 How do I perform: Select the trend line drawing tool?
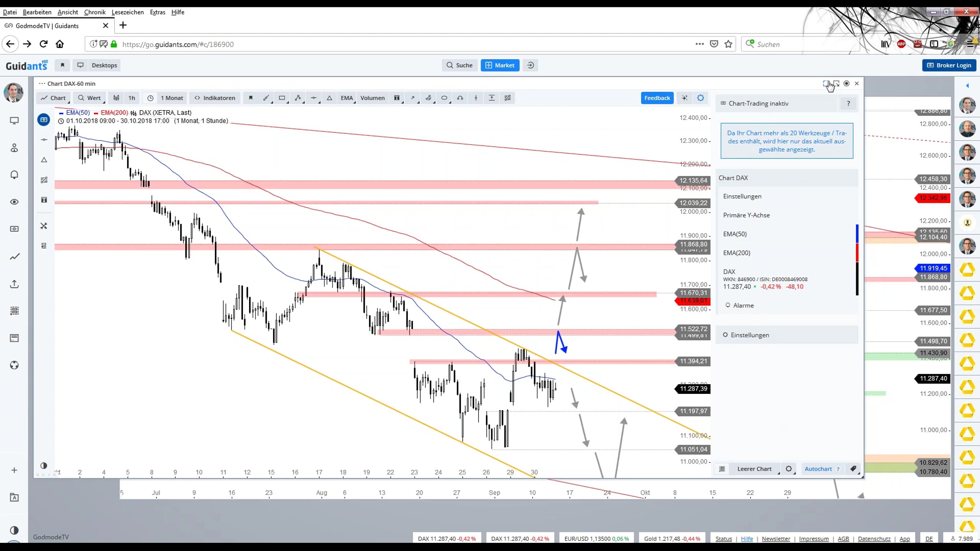coord(266,98)
